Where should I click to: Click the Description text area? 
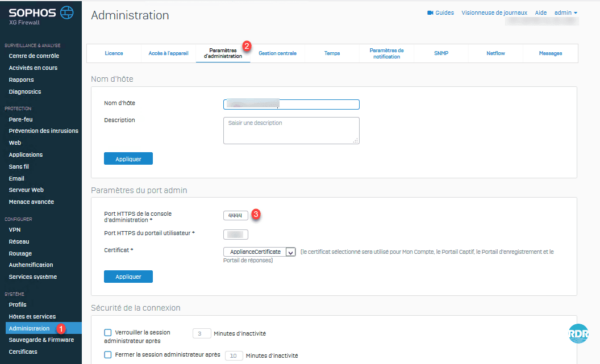point(291,131)
